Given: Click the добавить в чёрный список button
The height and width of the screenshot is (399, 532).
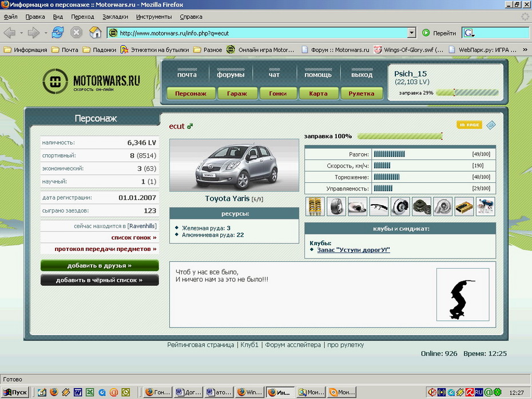Looking at the screenshot, I should (x=100, y=280).
